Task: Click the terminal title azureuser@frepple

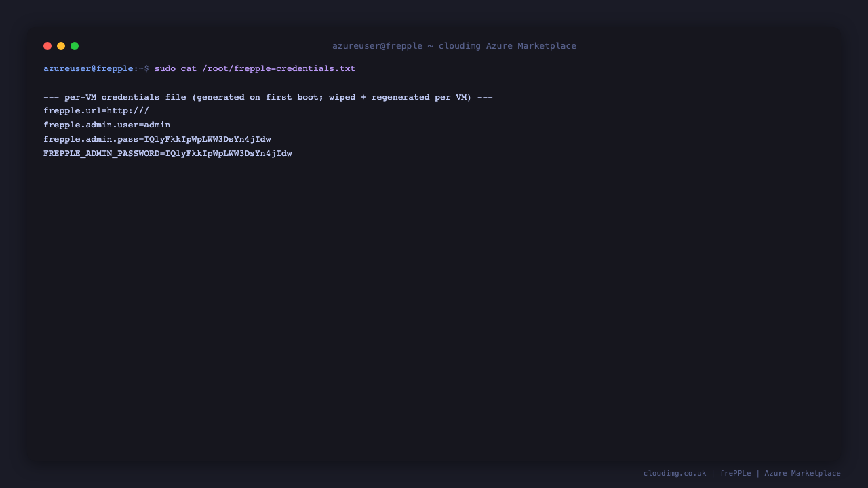Action: click(x=454, y=46)
